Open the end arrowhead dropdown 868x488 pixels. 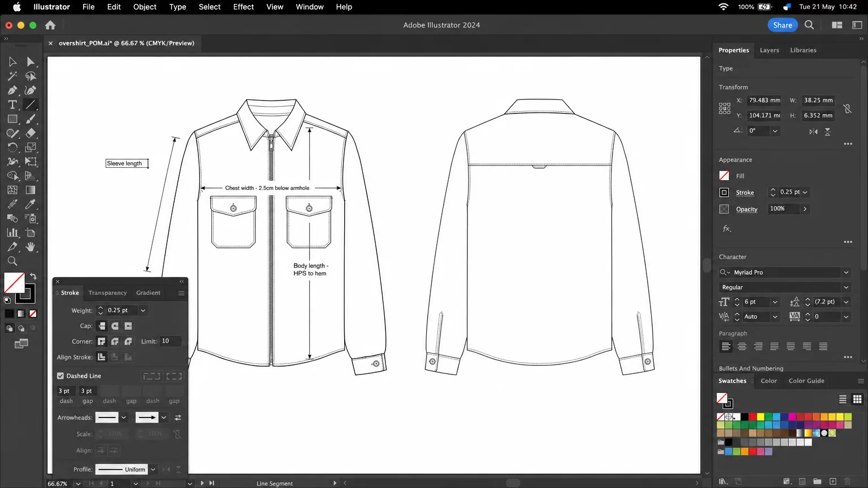pyautogui.click(x=164, y=417)
